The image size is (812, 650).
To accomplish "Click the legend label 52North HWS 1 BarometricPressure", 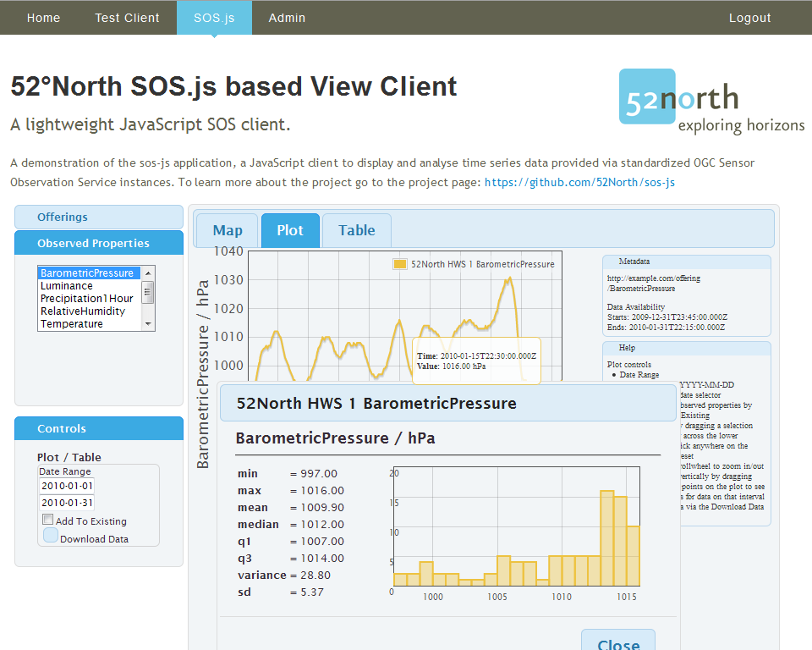I will (x=483, y=264).
